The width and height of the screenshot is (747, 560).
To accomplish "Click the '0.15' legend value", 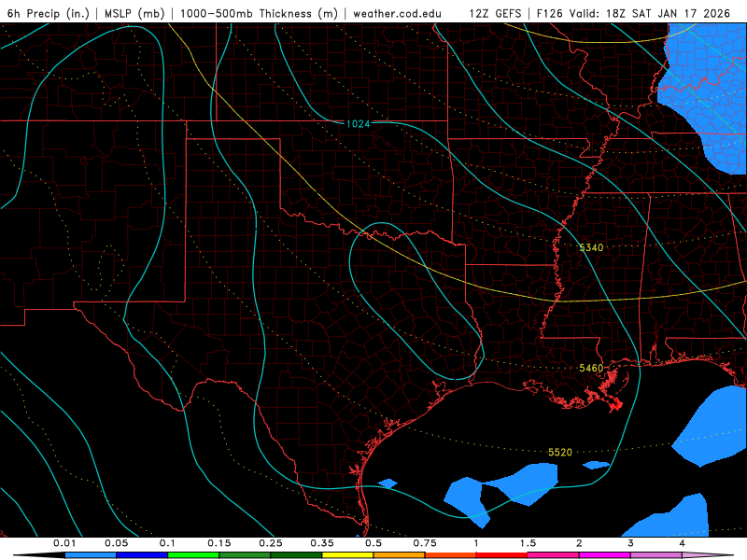I will click(219, 543).
